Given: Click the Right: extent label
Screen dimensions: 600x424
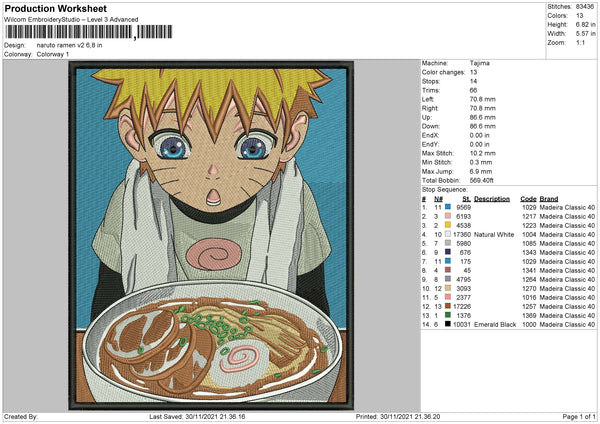Looking at the screenshot, I should click(x=429, y=108).
